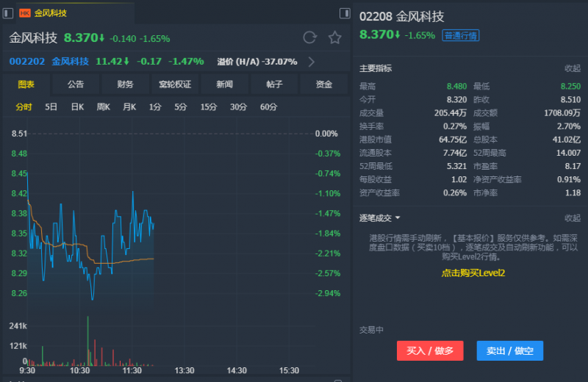Click the 卖出 / 做空 button
The height and width of the screenshot is (382, 588).
pyautogui.click(x=510, y=351)
